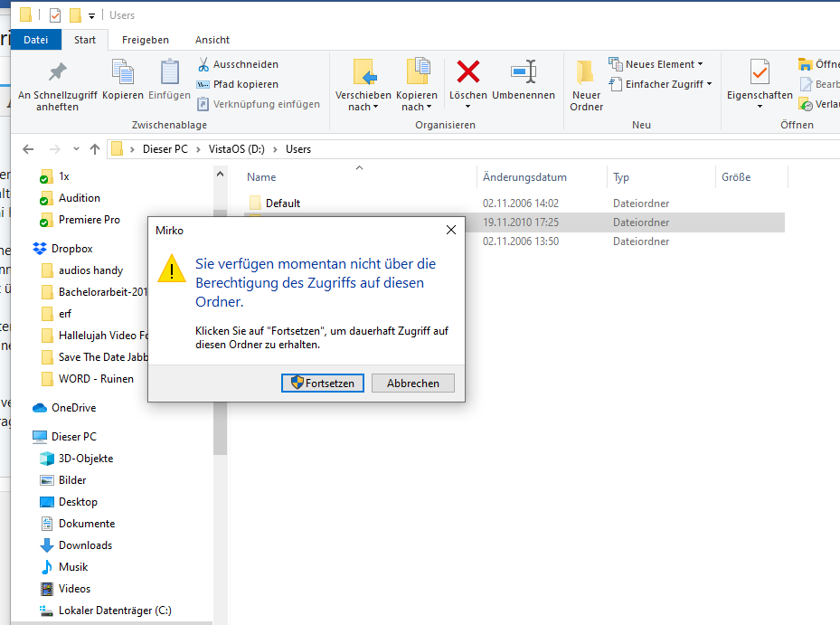
Task: Click navigation pane scroll up arrow
Action: click(220, 175)
